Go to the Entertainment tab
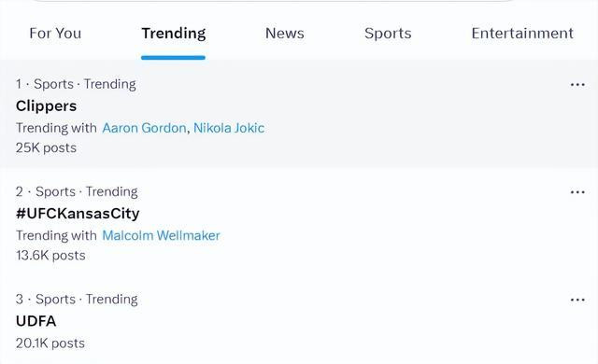Viewport: 598px width, 364px height. tap(522, 34)
